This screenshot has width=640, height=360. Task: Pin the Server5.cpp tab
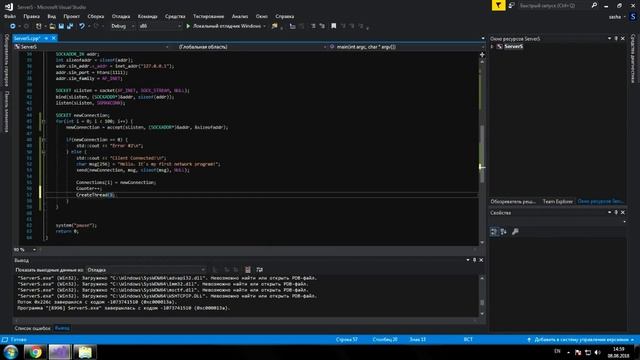46,38
